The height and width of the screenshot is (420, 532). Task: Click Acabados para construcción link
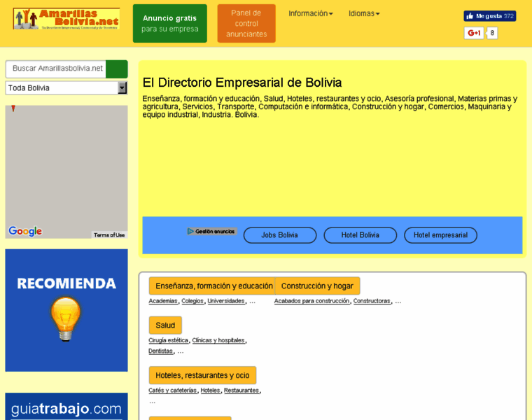[x=311, y=301]
